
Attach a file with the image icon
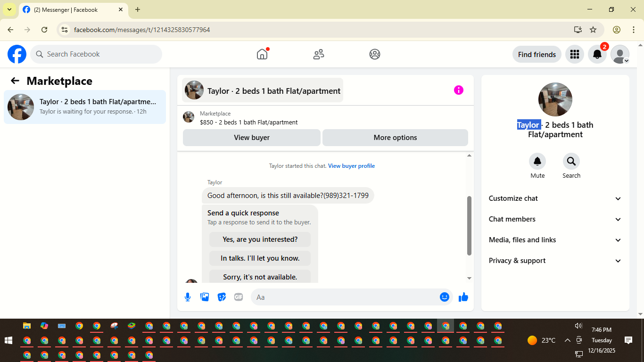pyautogui.click(x=205, y=297)
